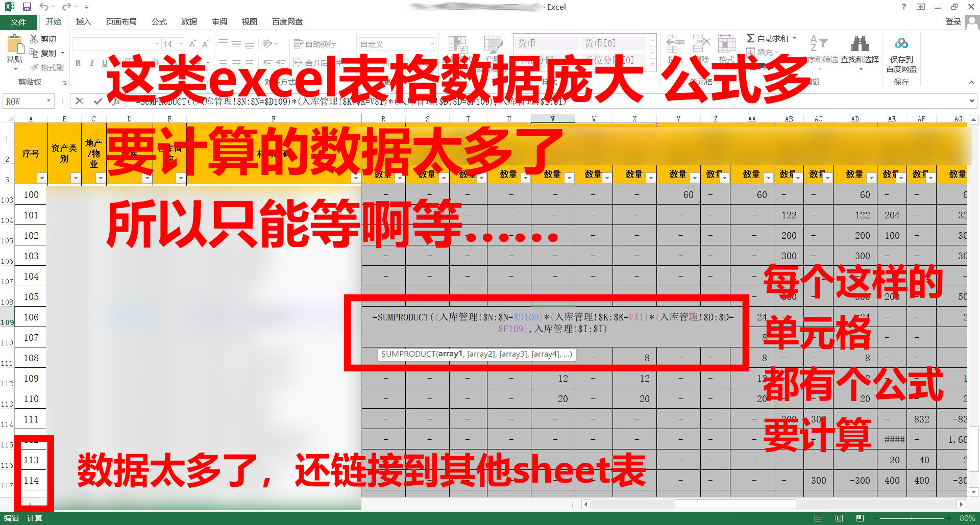Switch to the 视图 (View) tab
This screenshot has height=525, width=980.
250,22
